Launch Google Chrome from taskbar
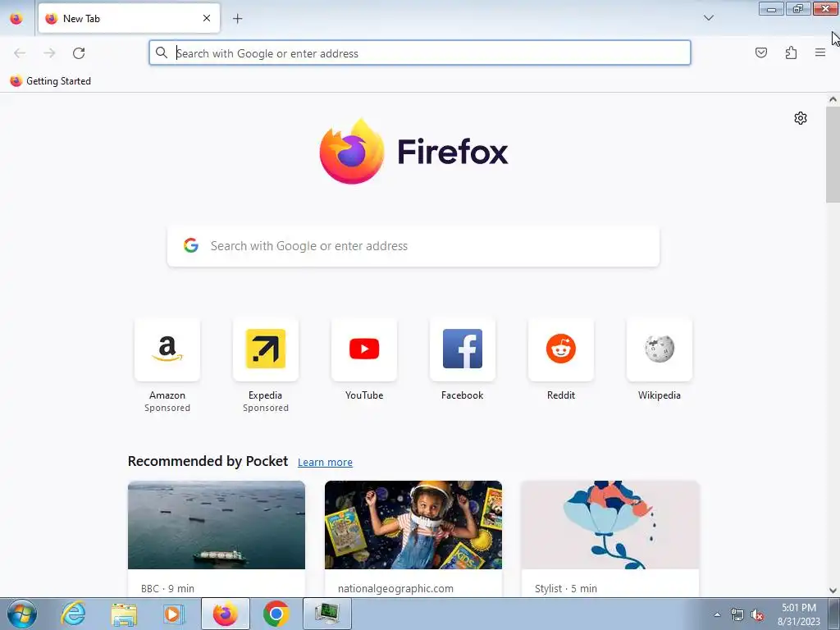This screenshot has height=630, width=840. (x=276, y=614)
